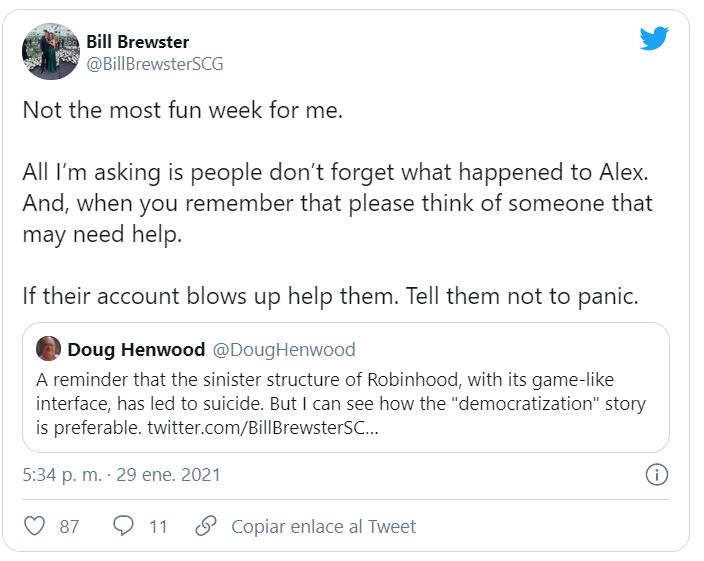Open Bill Brewster's display name link

(138, 42)
